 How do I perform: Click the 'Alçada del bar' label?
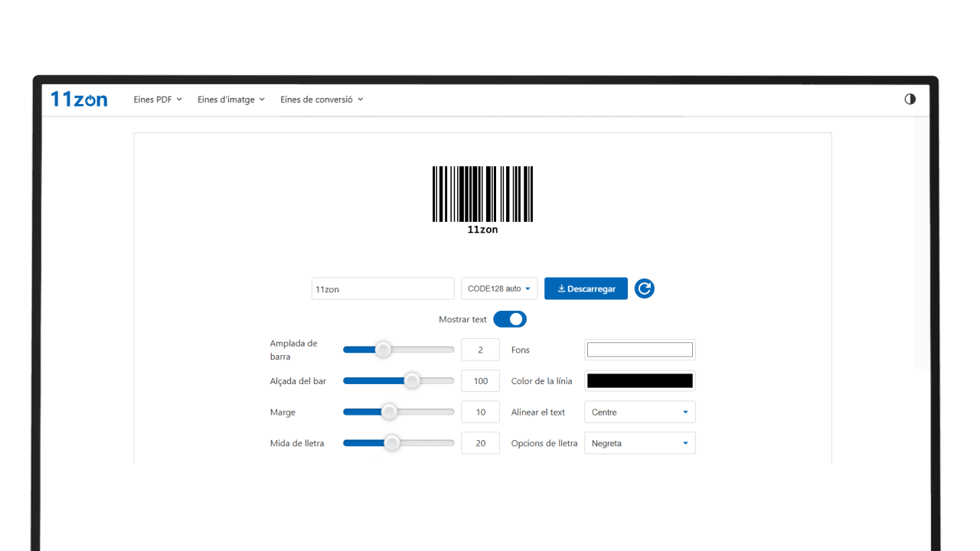(x=298, y=381)
